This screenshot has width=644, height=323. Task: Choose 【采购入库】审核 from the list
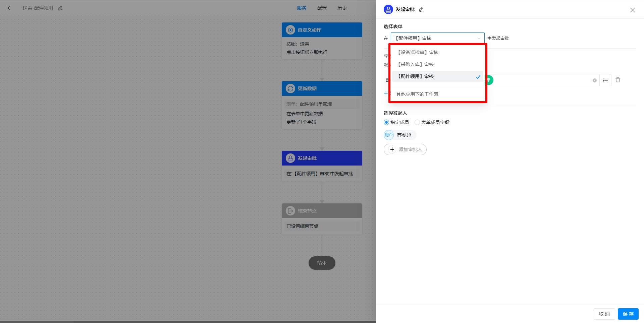click(416, 65)
